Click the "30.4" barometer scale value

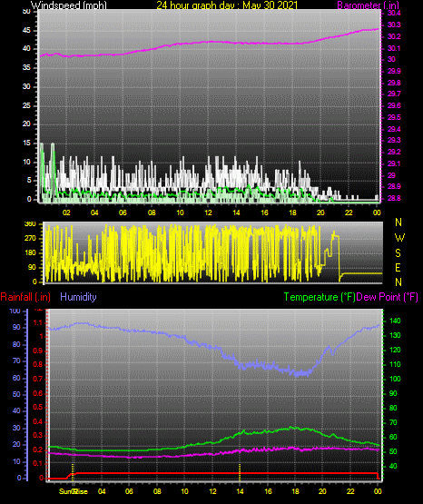tap(394, 13)
